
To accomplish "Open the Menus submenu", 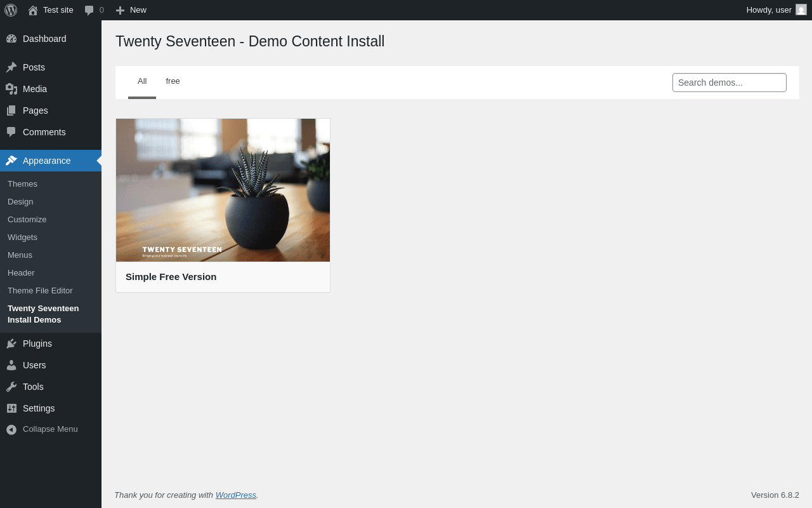I will click(20, 255).
